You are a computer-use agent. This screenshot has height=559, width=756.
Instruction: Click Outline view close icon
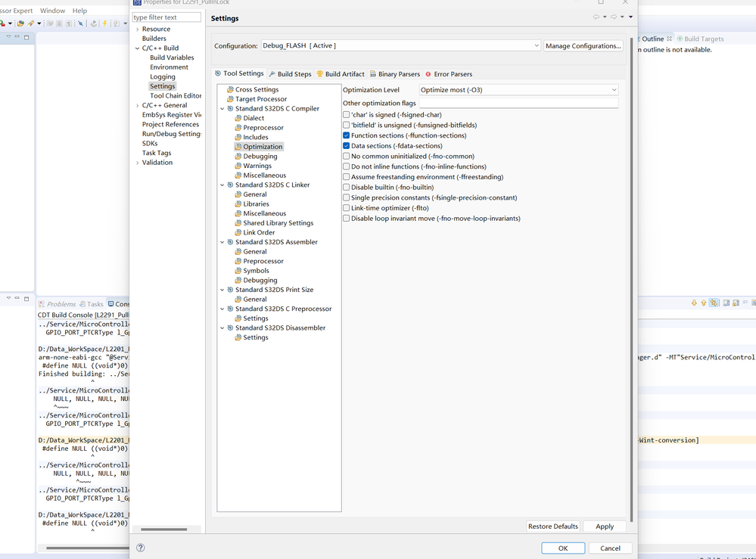click(x=669, y=39)
